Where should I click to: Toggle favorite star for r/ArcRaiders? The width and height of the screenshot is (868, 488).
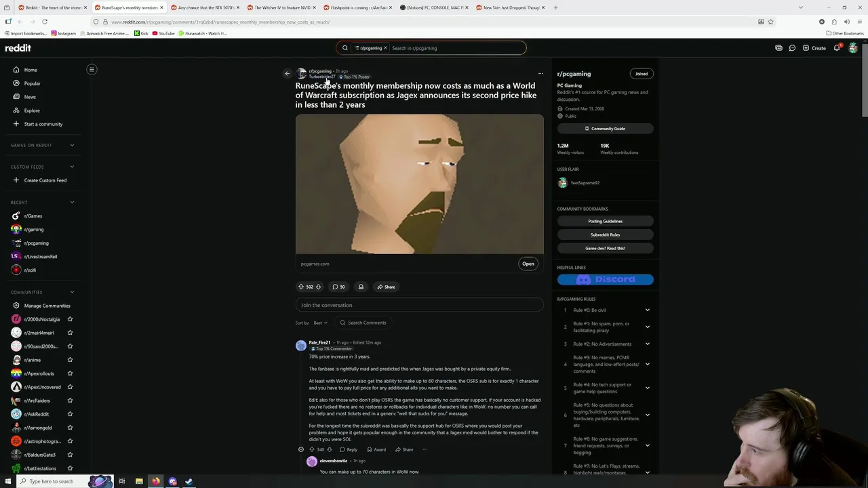(70, 401)
